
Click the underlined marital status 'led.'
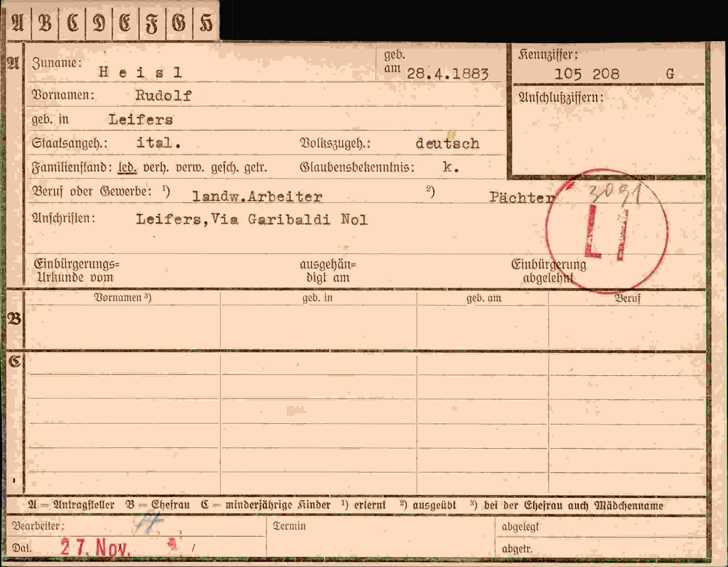point(127,167)
